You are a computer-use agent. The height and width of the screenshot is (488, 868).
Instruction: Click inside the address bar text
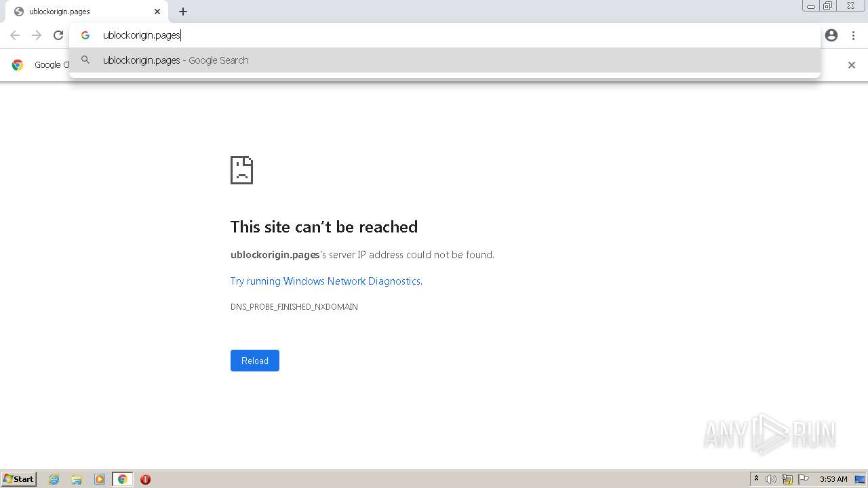coord(142,35)
